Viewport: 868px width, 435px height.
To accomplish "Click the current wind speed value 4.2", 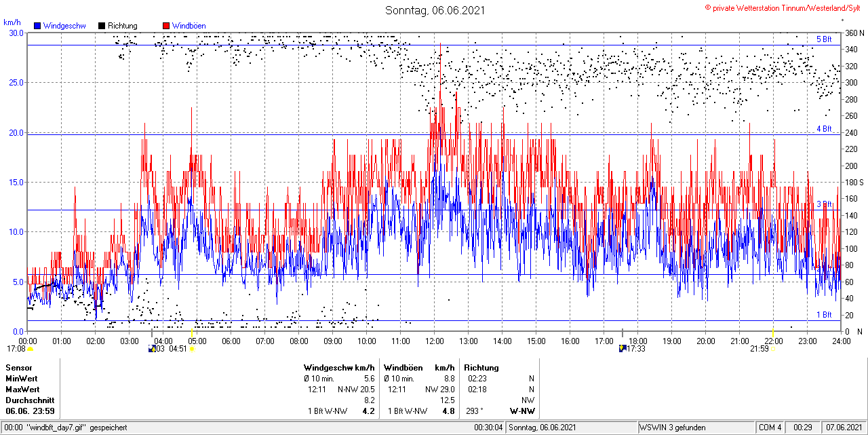I will click(x=369, y=411).
